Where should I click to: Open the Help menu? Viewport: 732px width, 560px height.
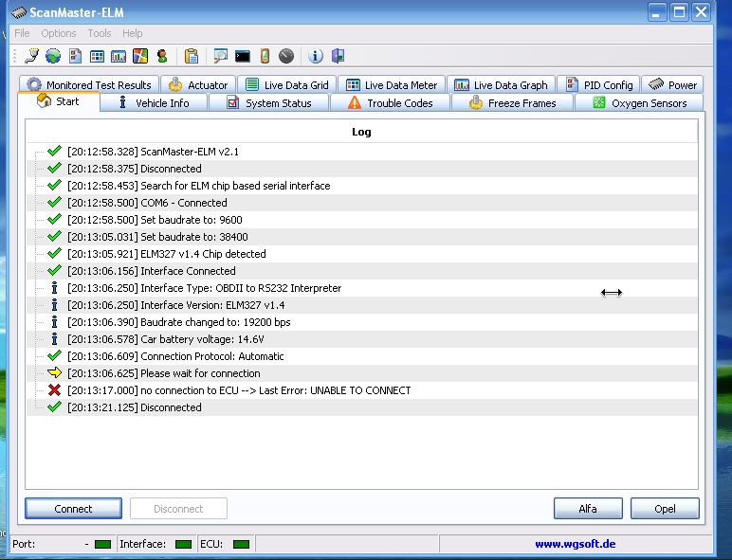(x=132, y=33)
